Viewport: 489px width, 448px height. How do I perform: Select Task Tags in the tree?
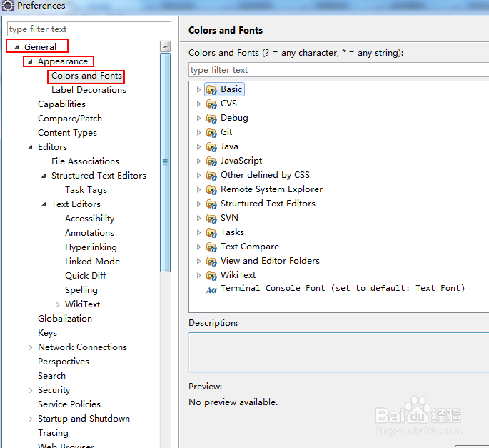coord(86,190)
